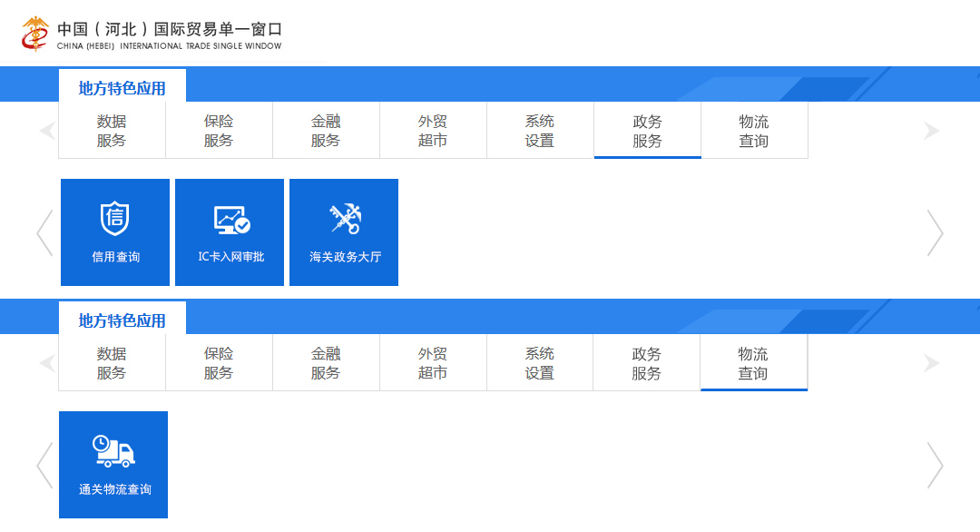The image size is (980, 532).
Task: Click the Hebei Single Window logo
Action: 35,34
